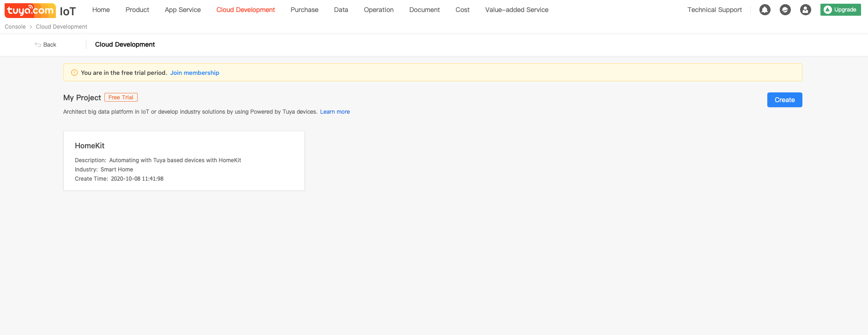868x335 pixels.
Task: Open the user account avatar icon
Action: (x=806, y=10)
